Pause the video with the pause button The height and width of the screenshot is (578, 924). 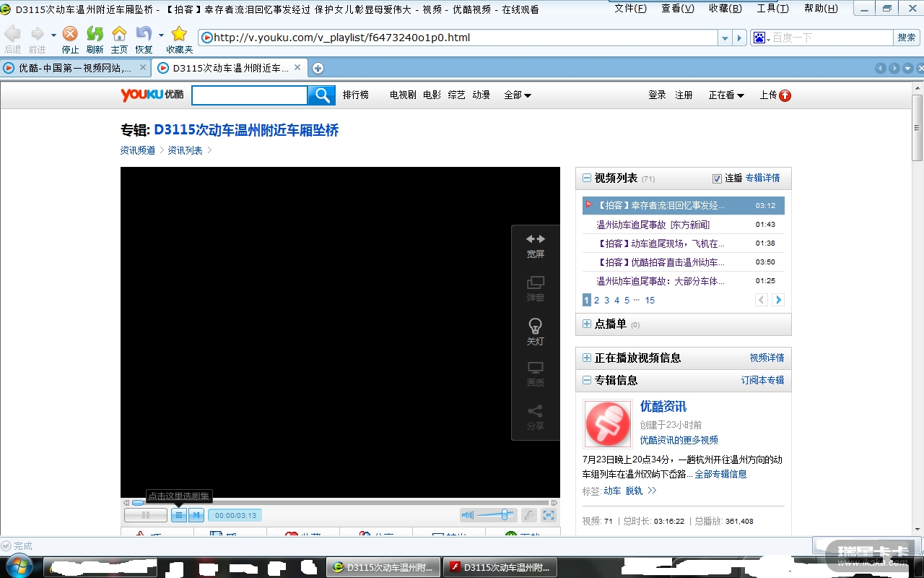pyautogui.click(x=146, y=515)
